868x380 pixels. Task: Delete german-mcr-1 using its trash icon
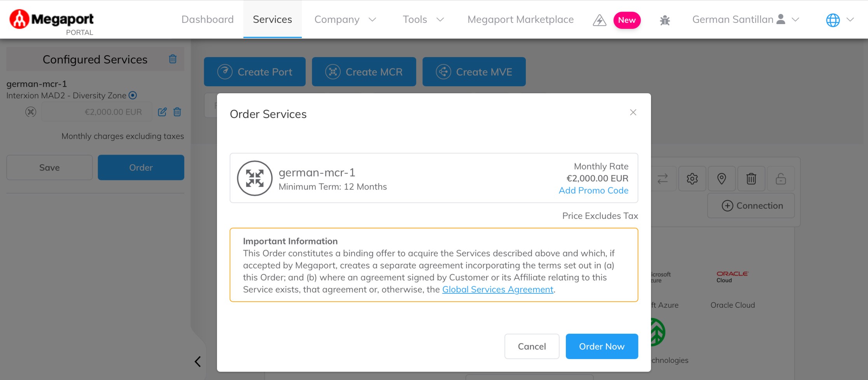(177, 112)
